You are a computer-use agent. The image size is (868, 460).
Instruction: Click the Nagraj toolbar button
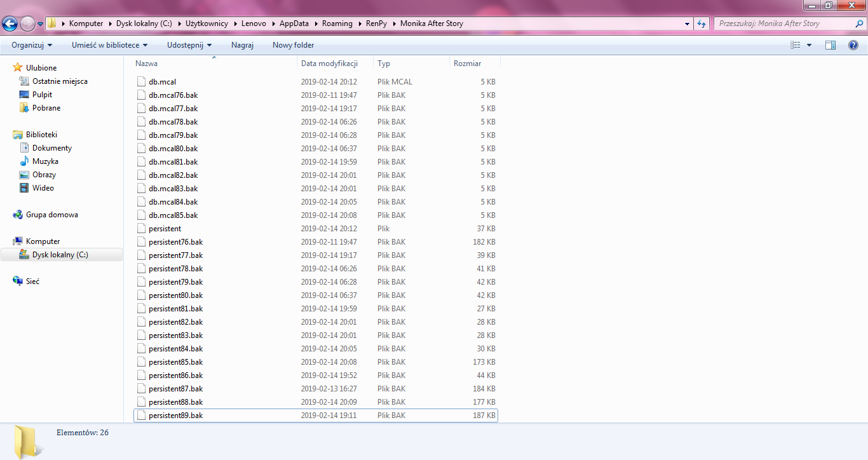(x=242, y=45)
